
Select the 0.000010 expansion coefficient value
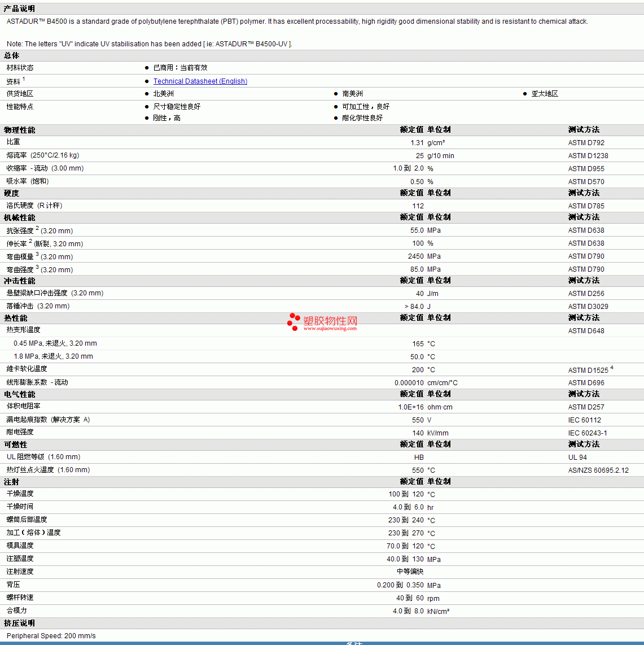409,383
